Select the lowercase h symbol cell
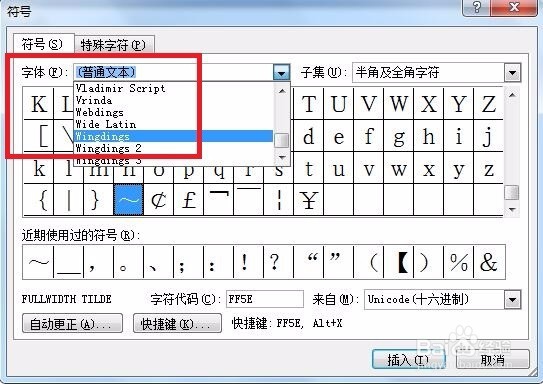543x384 pixels. click(429, 136)
